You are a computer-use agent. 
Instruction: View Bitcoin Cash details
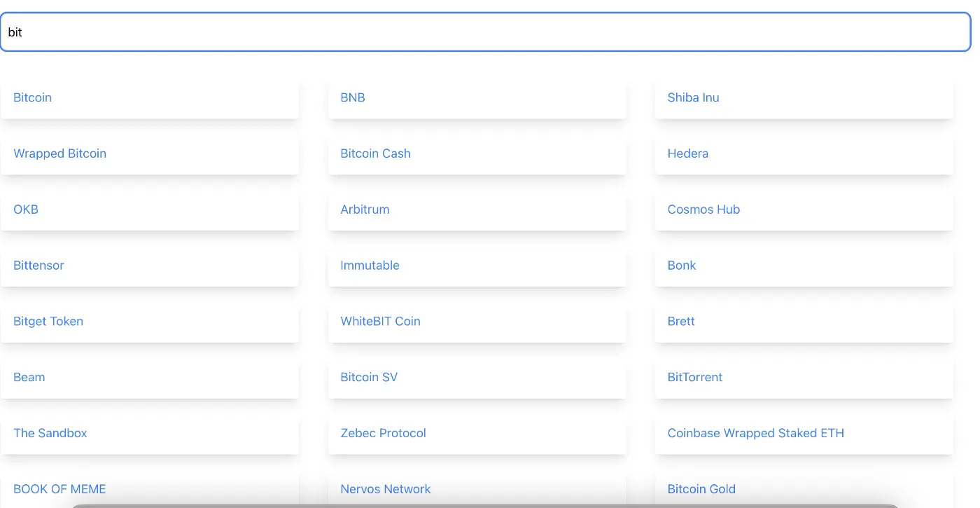(x=375, y=153)
